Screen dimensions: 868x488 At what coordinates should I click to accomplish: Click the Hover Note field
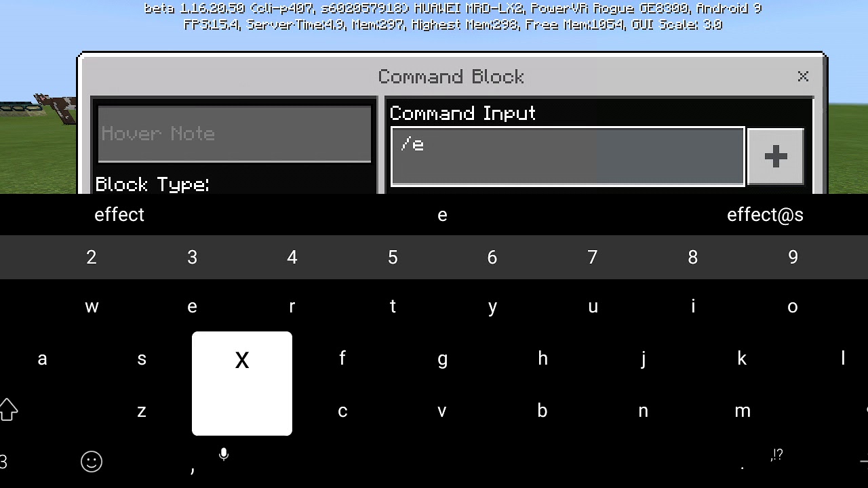[x=235, y=134]
